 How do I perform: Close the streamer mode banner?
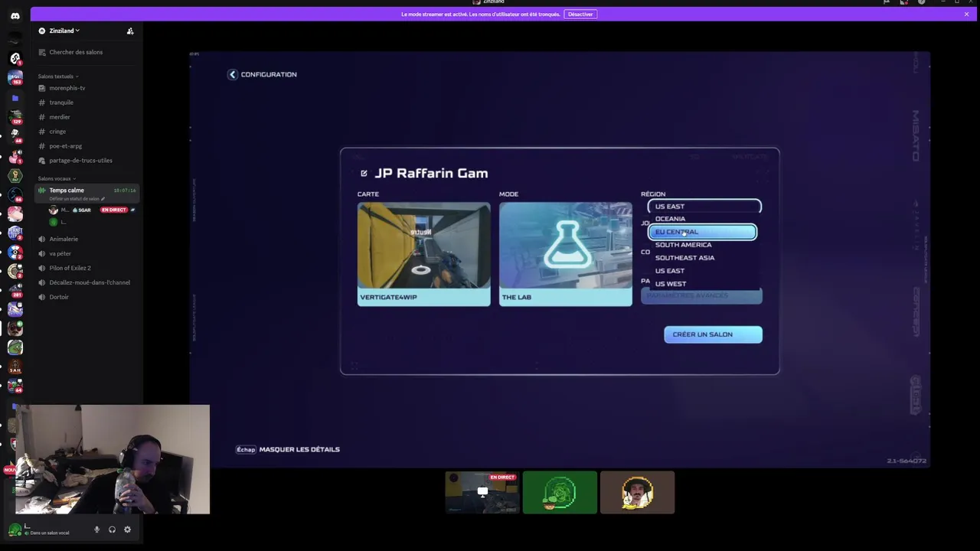(966, 14)
